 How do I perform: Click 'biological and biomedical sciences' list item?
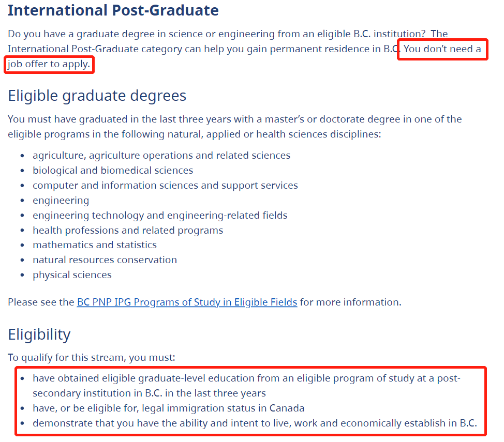coord(113,170)
